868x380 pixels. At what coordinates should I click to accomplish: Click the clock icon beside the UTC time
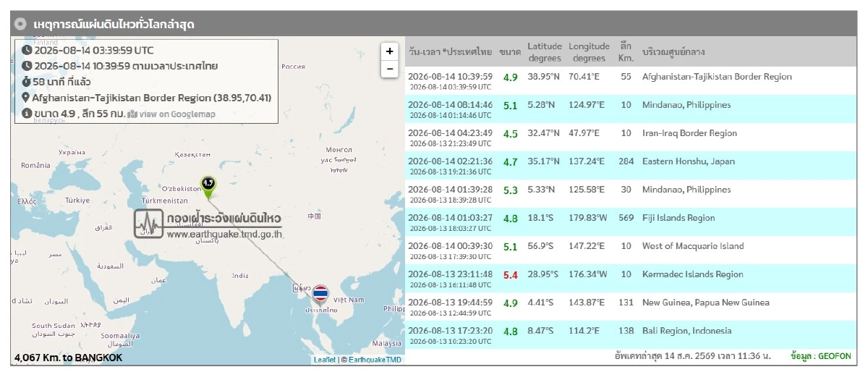27,51
